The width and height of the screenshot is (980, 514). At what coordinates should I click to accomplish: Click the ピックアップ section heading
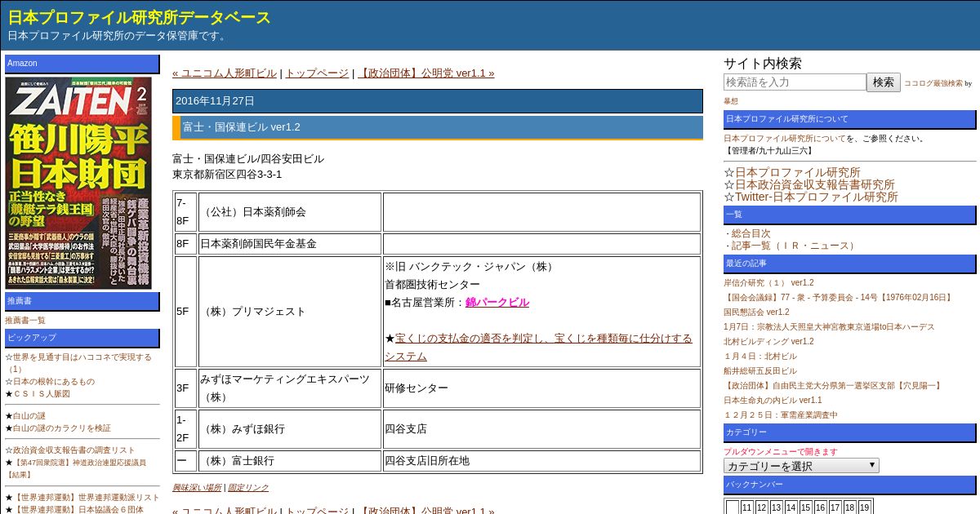82,338
